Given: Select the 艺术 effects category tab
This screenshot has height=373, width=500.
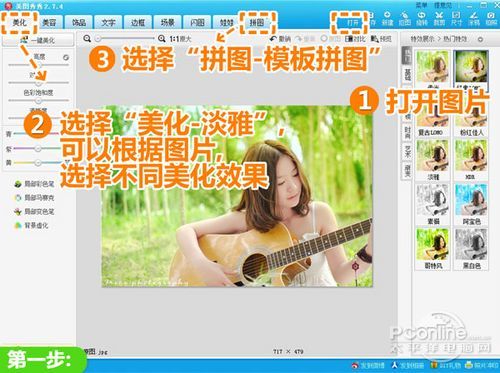Looking at the screenshot, I should click(x=407, y=152).
